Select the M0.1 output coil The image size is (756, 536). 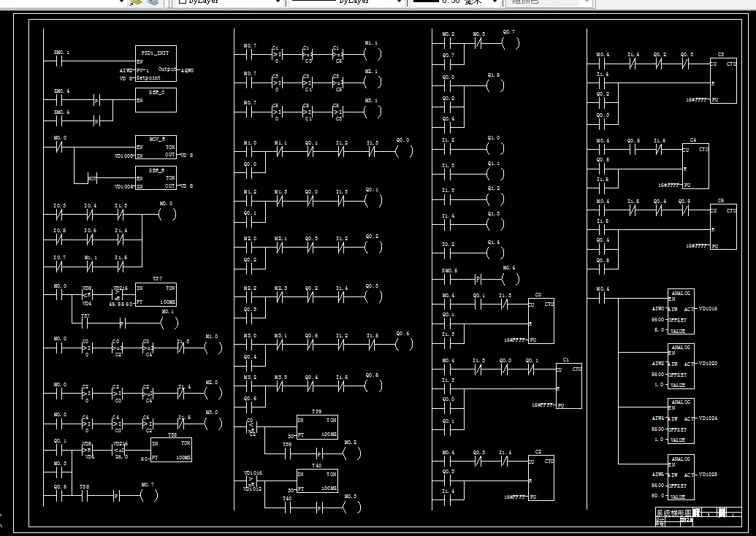pyautogui.click(x=169, y=323)
